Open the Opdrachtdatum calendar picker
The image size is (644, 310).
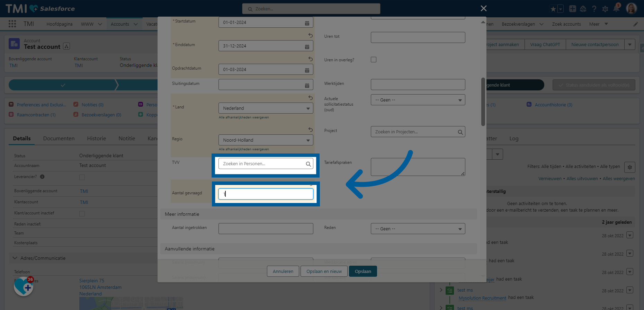coord(307,70)
